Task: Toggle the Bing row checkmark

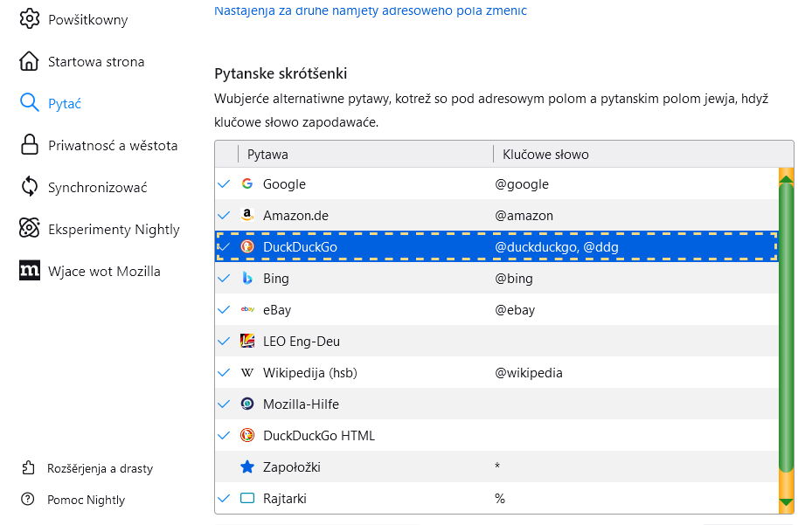Action: (x=225, y=279)
